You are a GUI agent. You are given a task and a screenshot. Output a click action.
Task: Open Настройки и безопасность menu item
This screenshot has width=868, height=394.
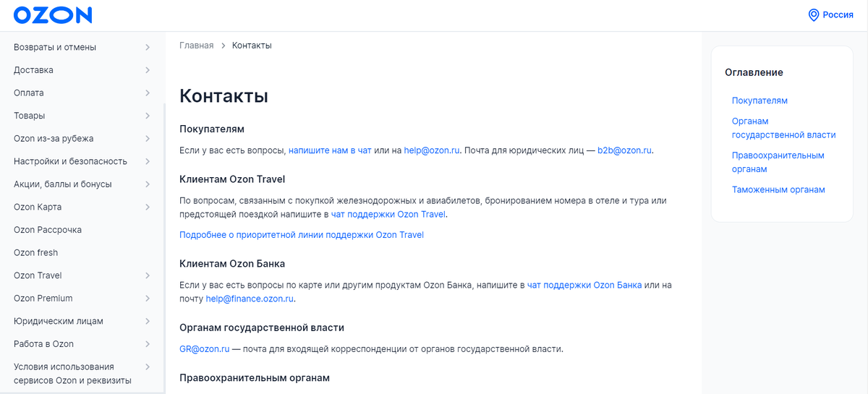pos(70,161)
